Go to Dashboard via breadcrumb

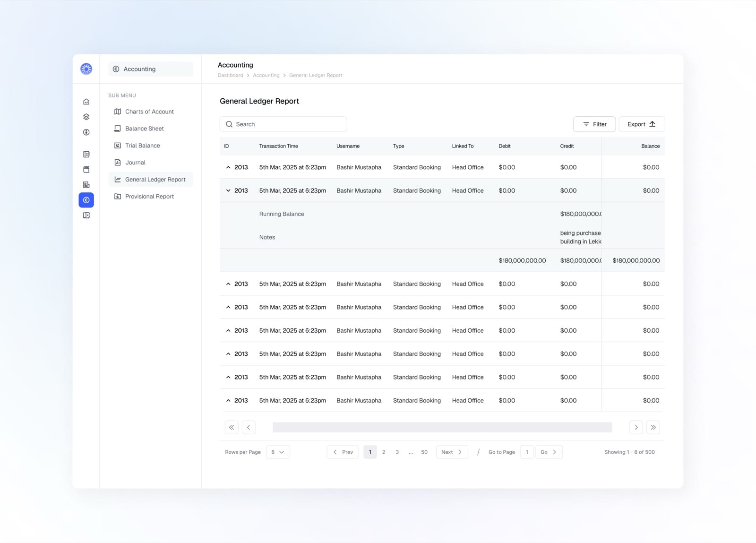point(231,75)
